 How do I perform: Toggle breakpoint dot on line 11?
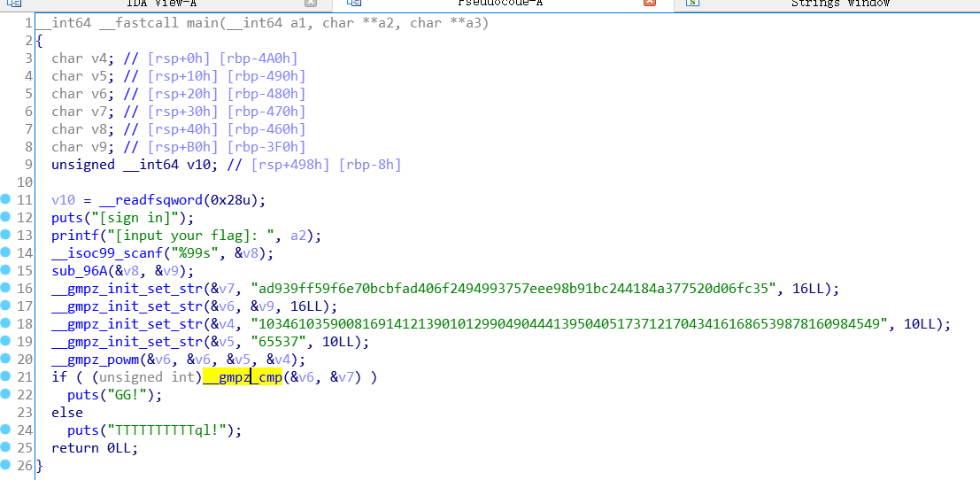(5, 199)
